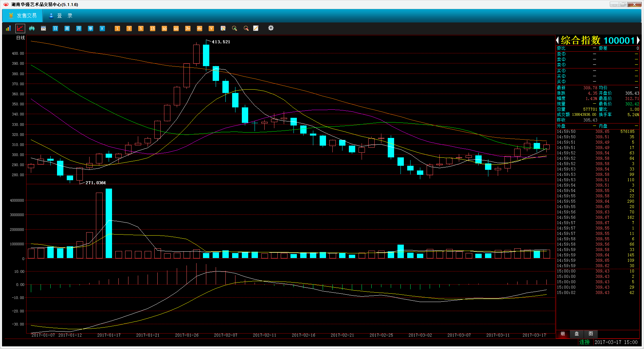Screen dimensions: 644x349
Task: Click the 2017-03-02 date axis label
Action: (x=420, y=335)
